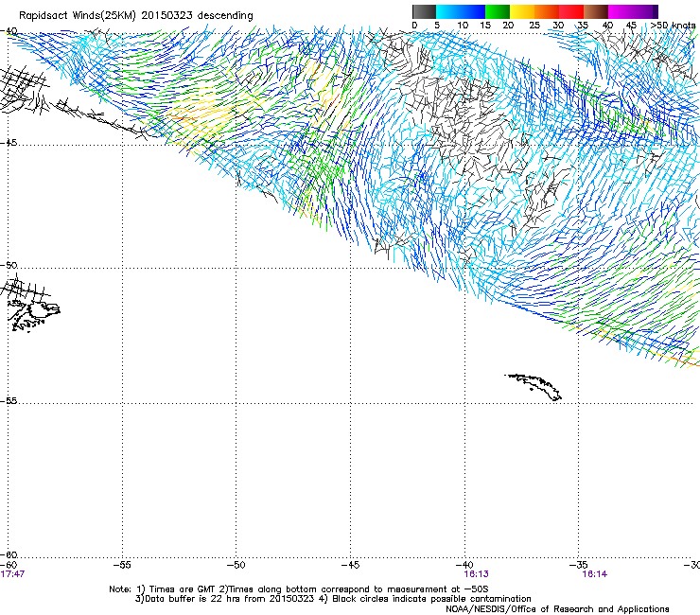Click the Rapidscat Winds title text
The height and width of the screenshot is (615, 700).
point(135,16)
